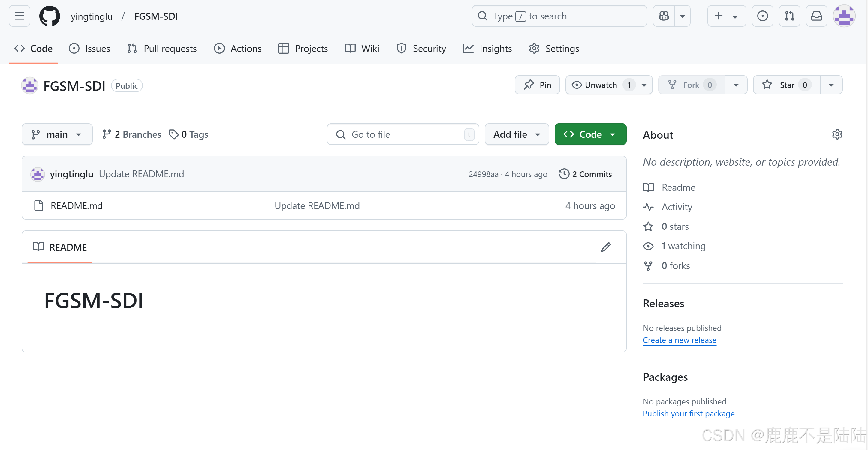The width and height of the screenshot is (868, 450).
Task: Open the hamburger navigation menu
Action: point(19,16)
